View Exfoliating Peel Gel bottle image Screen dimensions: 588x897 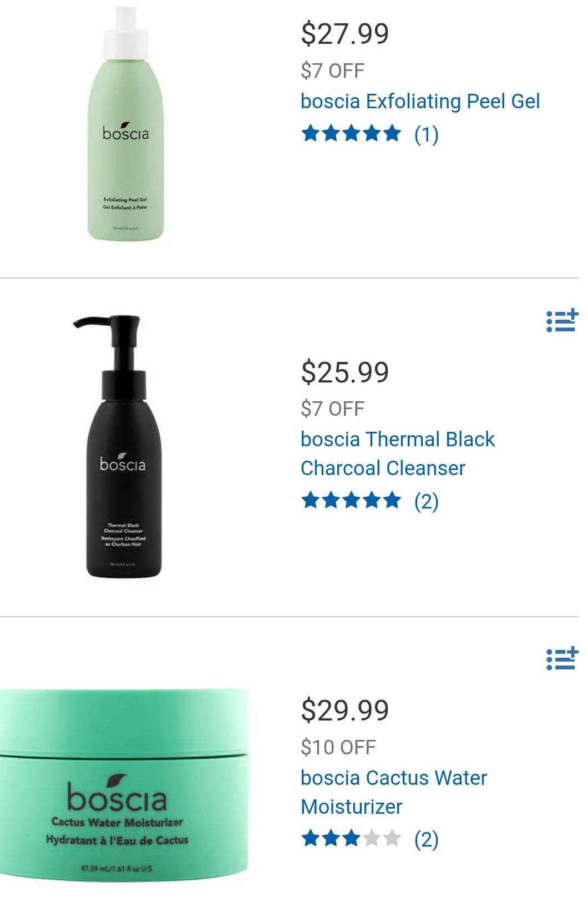126,123
